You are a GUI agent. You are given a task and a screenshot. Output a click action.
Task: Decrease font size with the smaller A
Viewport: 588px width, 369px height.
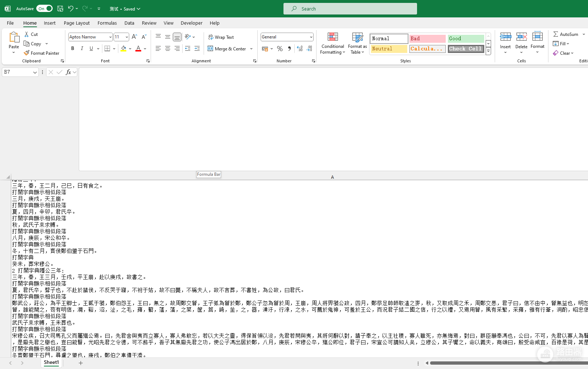click(144, 37)
